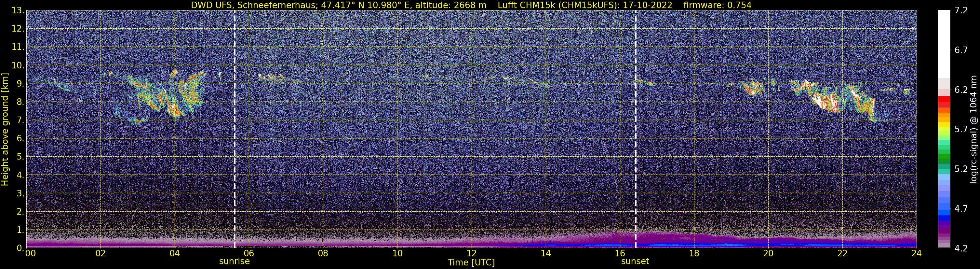Click the 6. tick on the height axis
980x269 pixels.
[20, 139]
